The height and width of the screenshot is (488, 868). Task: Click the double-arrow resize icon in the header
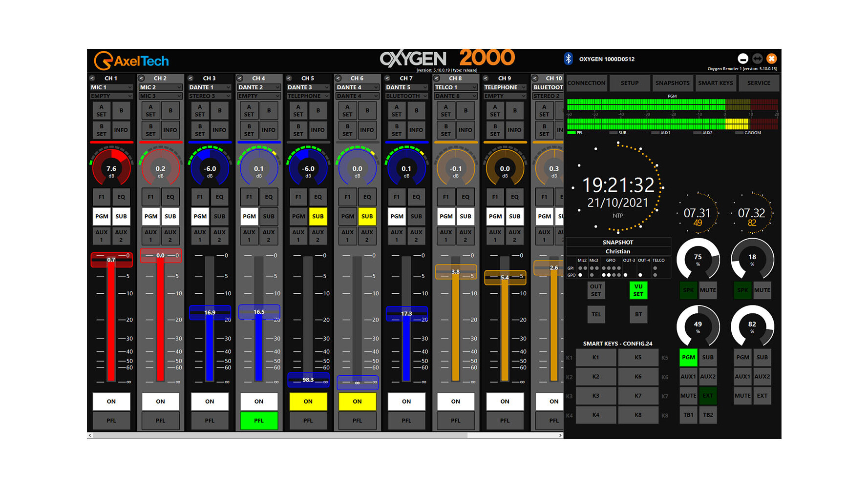[757, 59]
